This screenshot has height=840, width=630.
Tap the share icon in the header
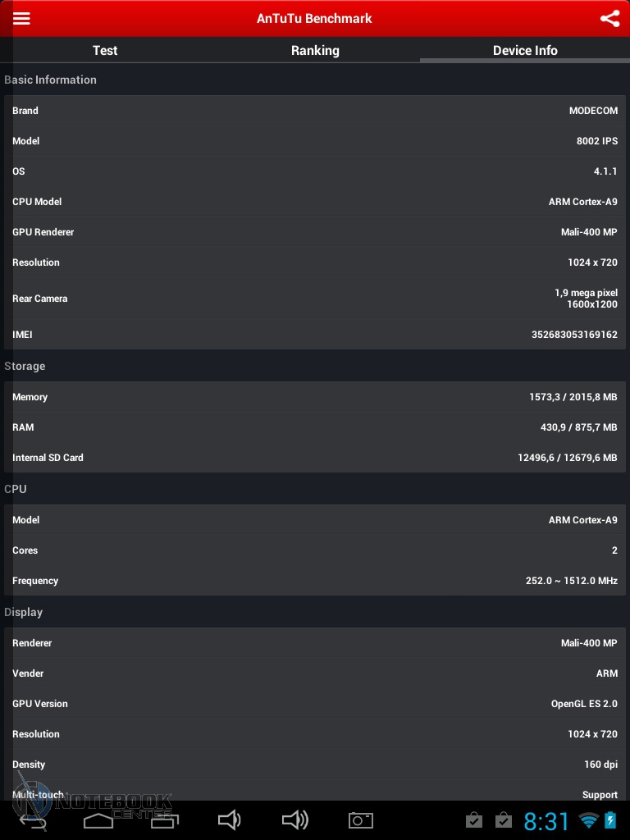609,18
